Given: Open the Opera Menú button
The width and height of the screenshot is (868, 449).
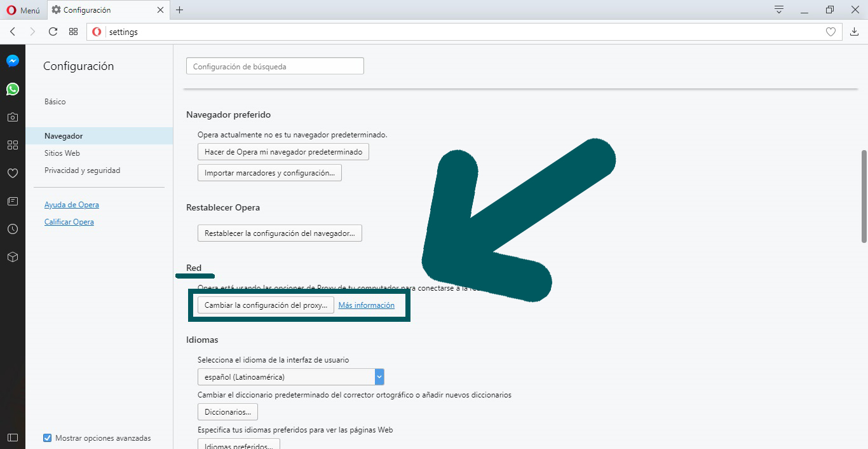Looking at the screenshot, I should pyautogui.click(x=23, y=10).
